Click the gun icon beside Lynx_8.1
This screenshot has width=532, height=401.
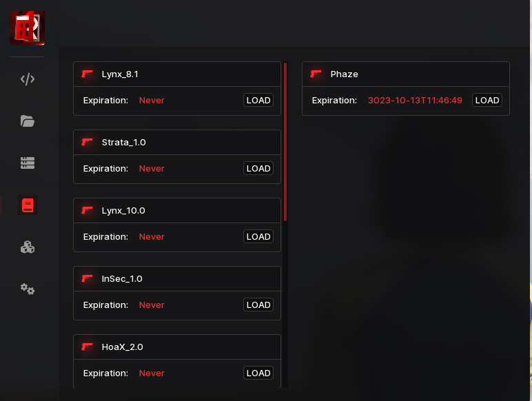(x=88, y=74)
